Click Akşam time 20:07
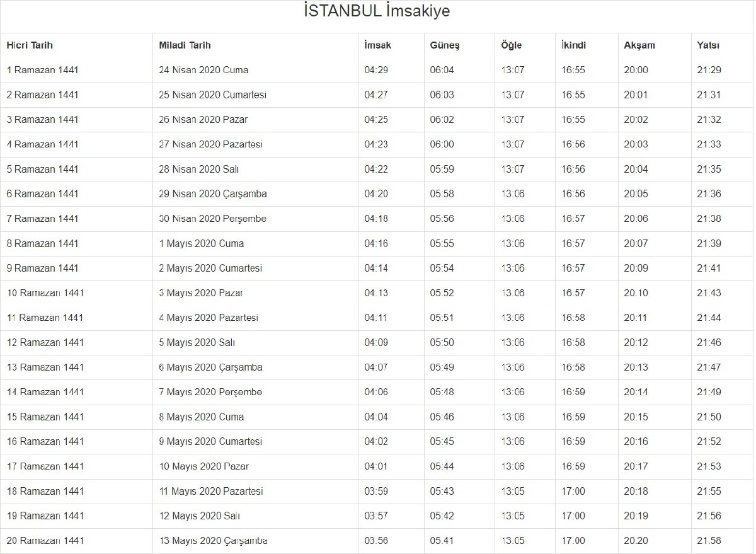Image resolution: width=756 pixels, height=554 pixels. tap(636, 243)
